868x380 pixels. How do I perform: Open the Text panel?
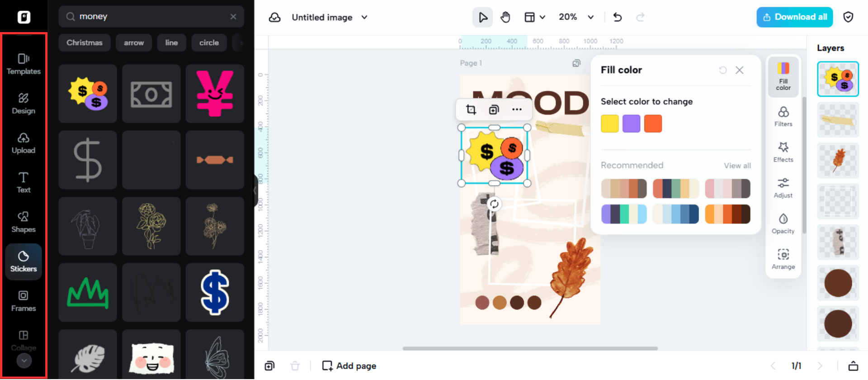(24, 183)
